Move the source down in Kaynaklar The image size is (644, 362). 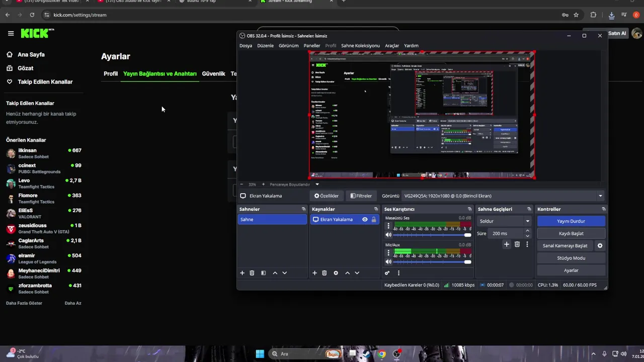click(x=357, y=273)
